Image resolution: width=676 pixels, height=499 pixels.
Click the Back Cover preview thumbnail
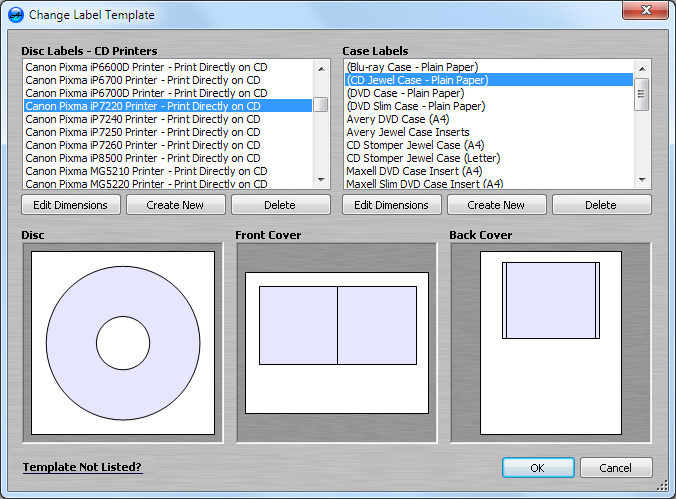click(551, 343)
